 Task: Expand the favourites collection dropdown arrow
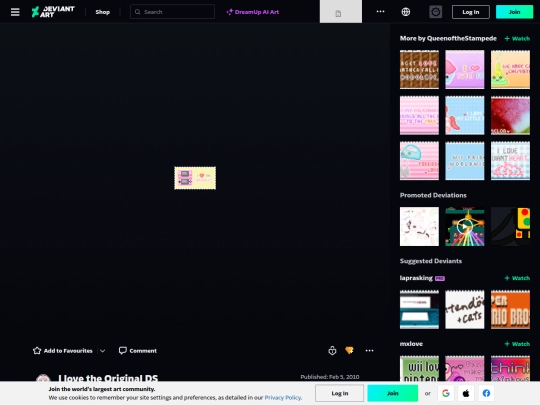pyautogui.click(x=103, y=351)
